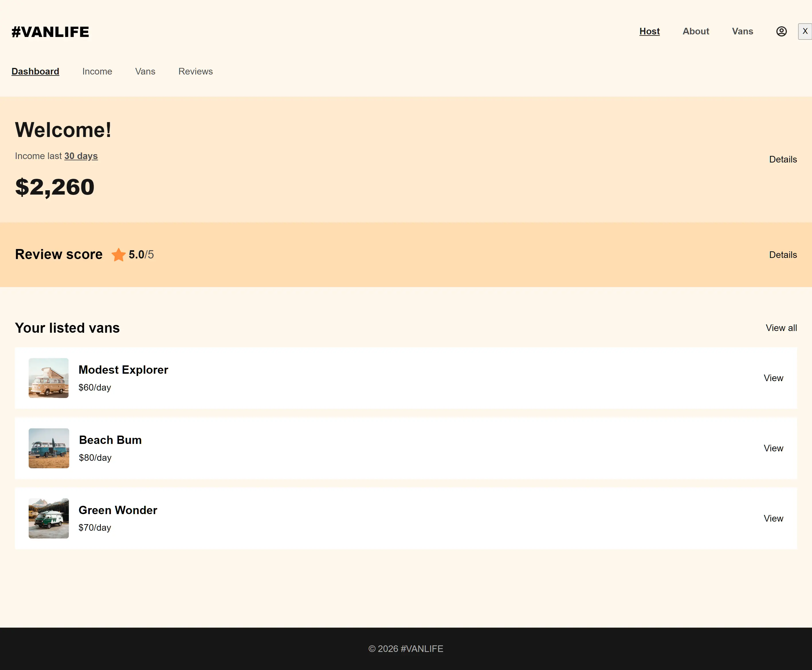Click Modest Explorer van thumbnail
Viewport: 812px width, 670px height.
click(x=49, y=378)
